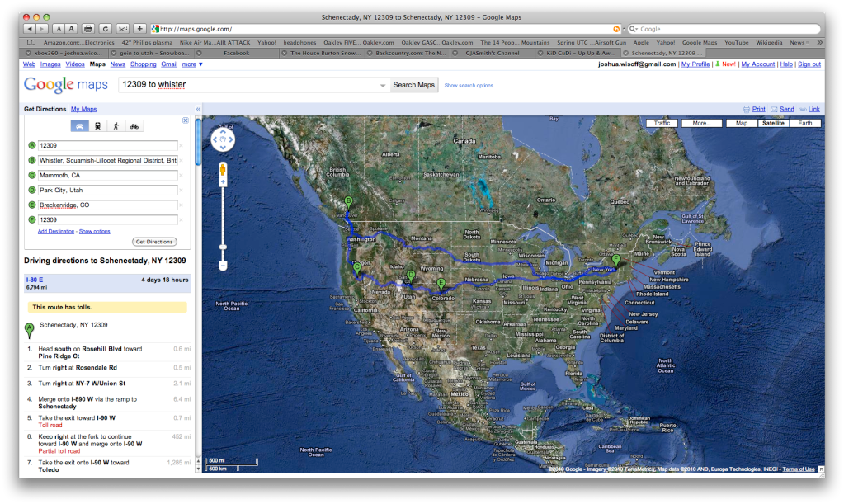Select the walking mode icon
Viewport: 844px width, 504px height.
point(116,126)
